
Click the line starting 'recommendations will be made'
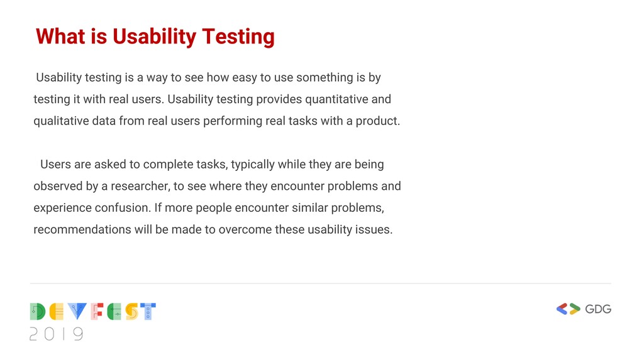213,230
